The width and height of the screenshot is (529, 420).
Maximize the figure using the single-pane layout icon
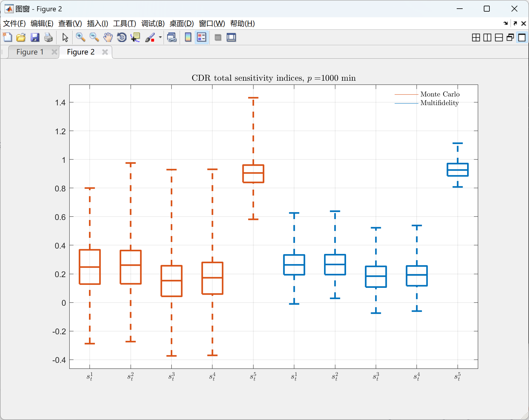[522, 38]
